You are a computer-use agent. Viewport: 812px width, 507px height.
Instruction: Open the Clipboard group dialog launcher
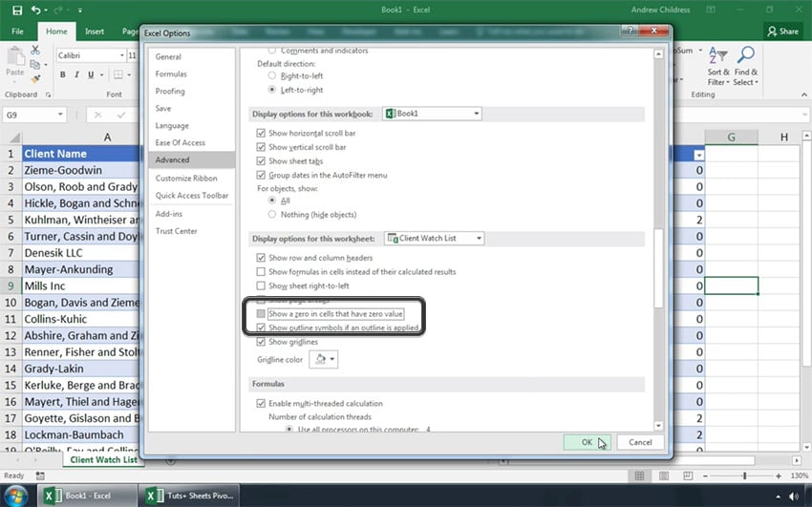[48, 95]
